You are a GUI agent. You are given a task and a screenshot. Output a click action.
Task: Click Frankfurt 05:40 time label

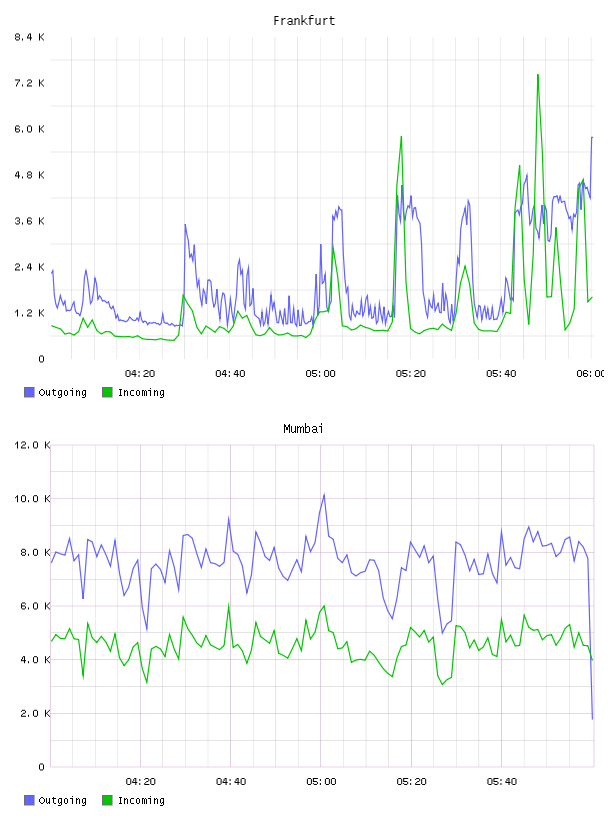(501, 374)
